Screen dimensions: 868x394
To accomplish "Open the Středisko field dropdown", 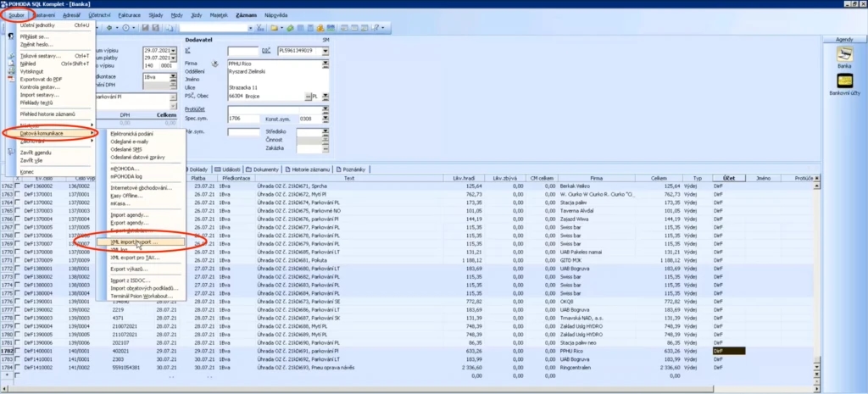I will 325,132.
